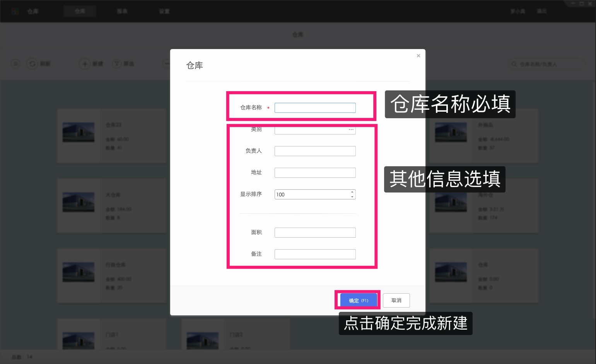596x364 pixels.
Task: Select the 仓库 tab in the navigation bar
Action: [80, 11]
